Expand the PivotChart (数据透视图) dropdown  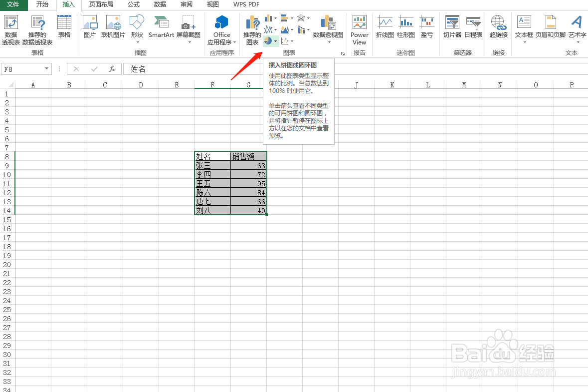point(329,42)
